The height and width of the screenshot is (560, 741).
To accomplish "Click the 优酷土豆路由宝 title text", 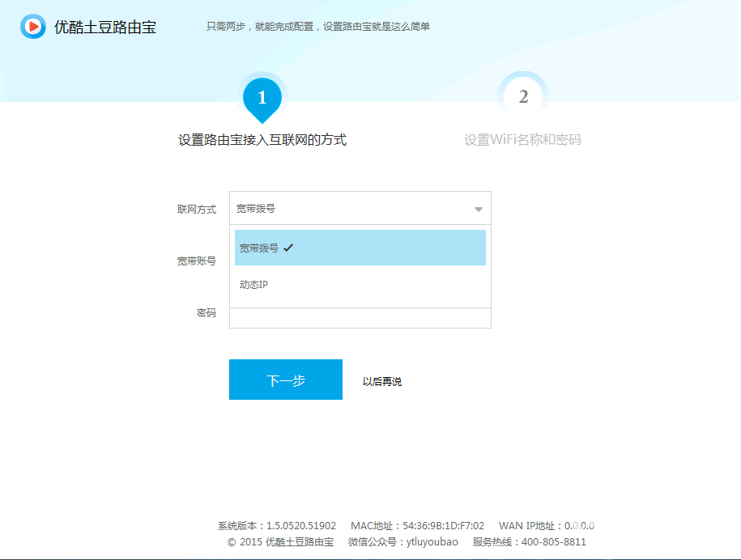I will point(105,27).
